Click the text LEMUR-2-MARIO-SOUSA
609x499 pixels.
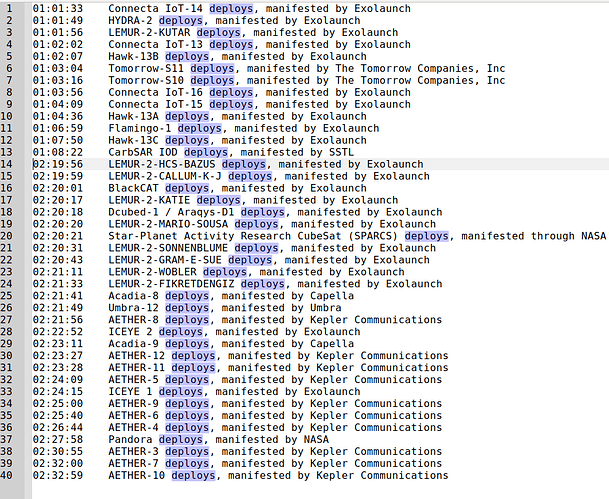point(168,224)
